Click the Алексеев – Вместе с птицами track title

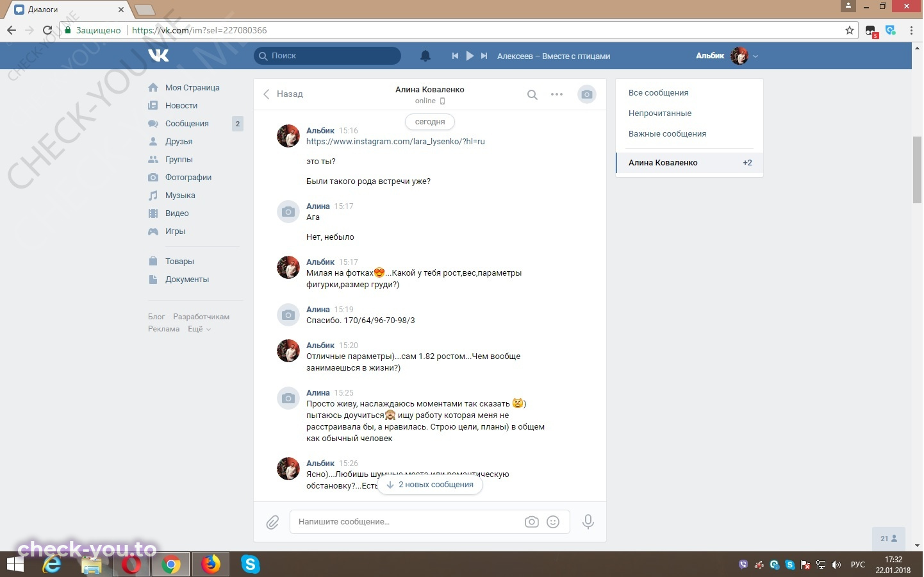[x=554, y=56]
